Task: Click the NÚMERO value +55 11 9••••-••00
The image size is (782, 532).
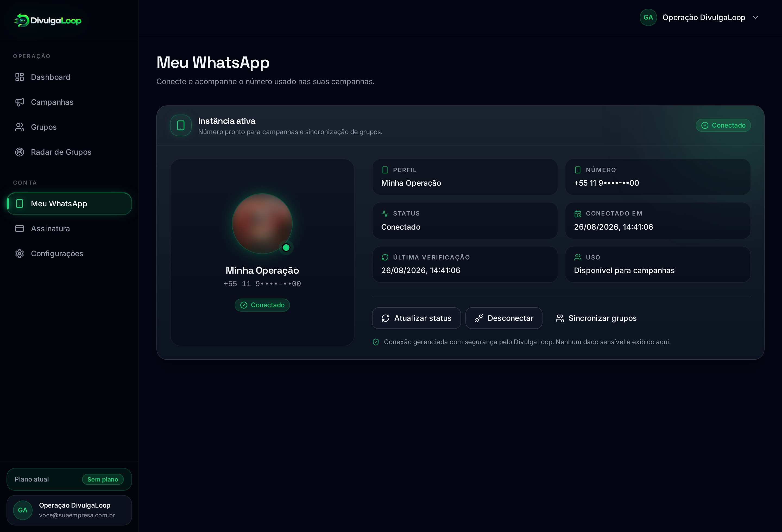Action: [606, 183]
